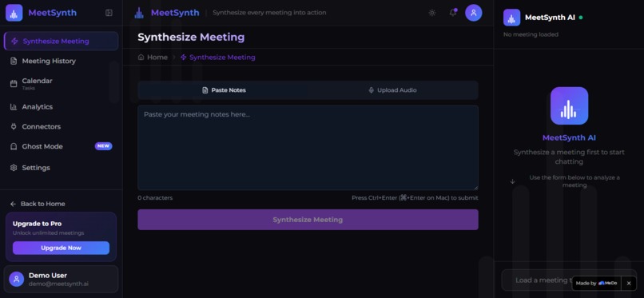Focus the Load a meeting chat input
644x298 pixels.
click(569, 280)
